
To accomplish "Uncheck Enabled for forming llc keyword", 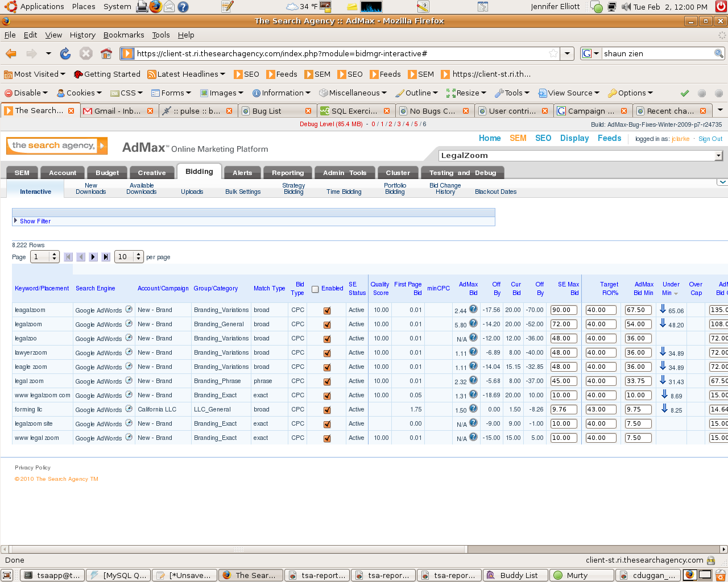I will coord(327,410).
